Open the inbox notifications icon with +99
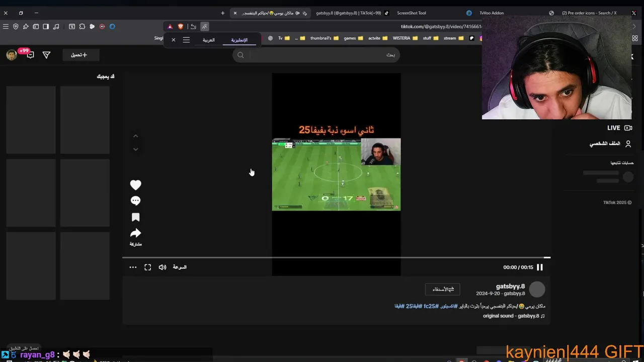644x362 pixels. [29, 54]
